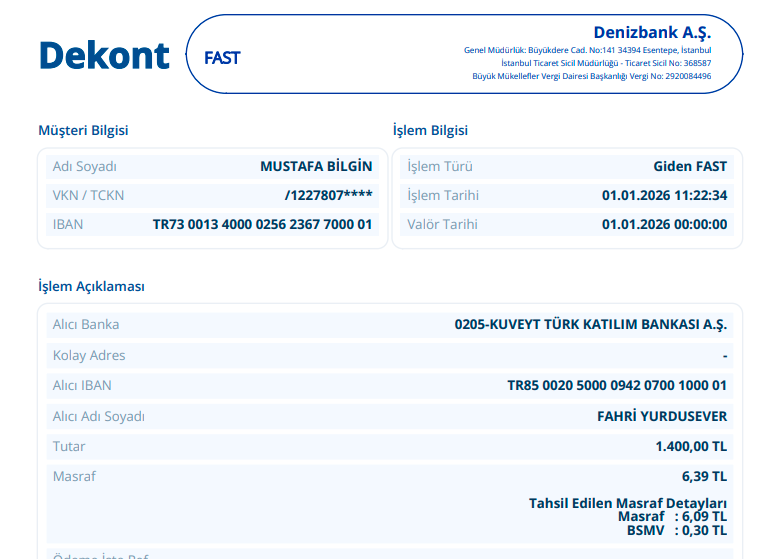Click the Dekont title heading
Image resolution: width=783 pixels, height=559 pixels.
click(104, 55)
